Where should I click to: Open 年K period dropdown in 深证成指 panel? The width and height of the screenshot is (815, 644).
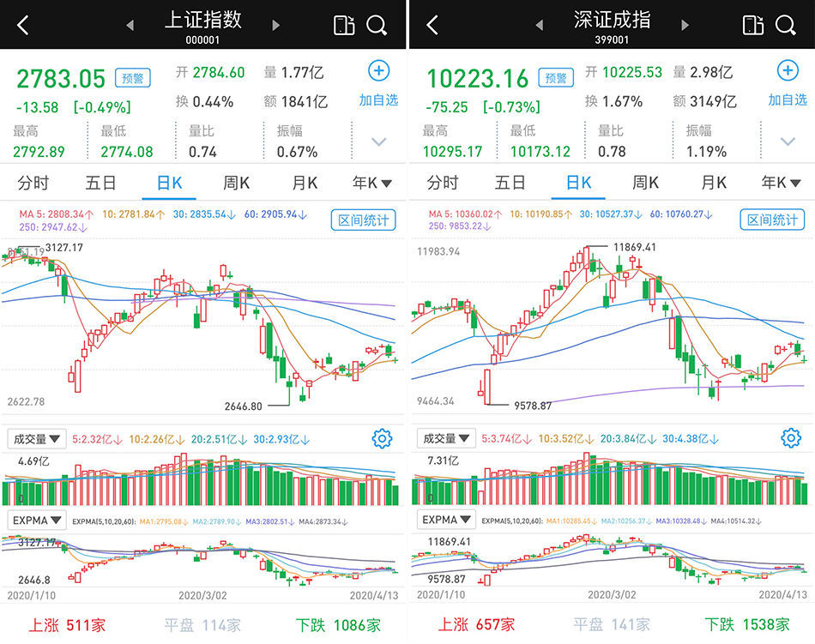pyautogui.click(x=782, y=183)
